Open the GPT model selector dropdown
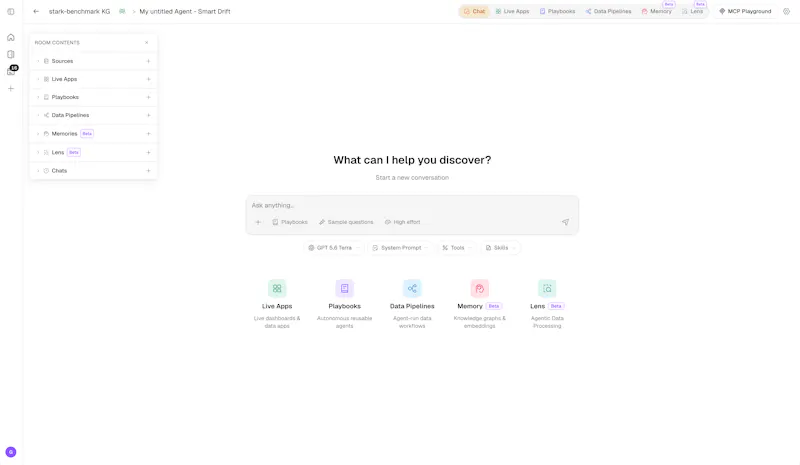Image resolution: width=800 pixels, height=465 pixels. click(x=334, y=248)
